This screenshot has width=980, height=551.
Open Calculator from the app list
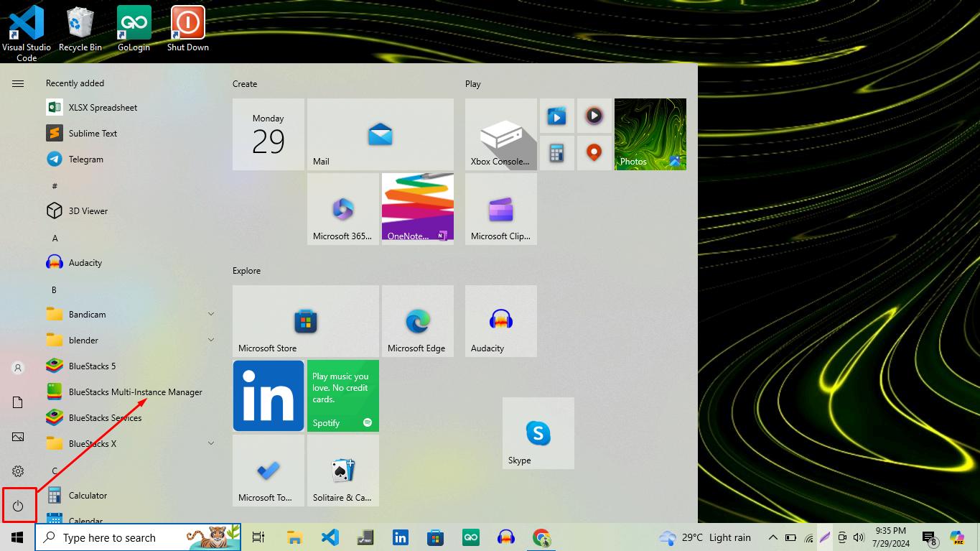[131, 496]
